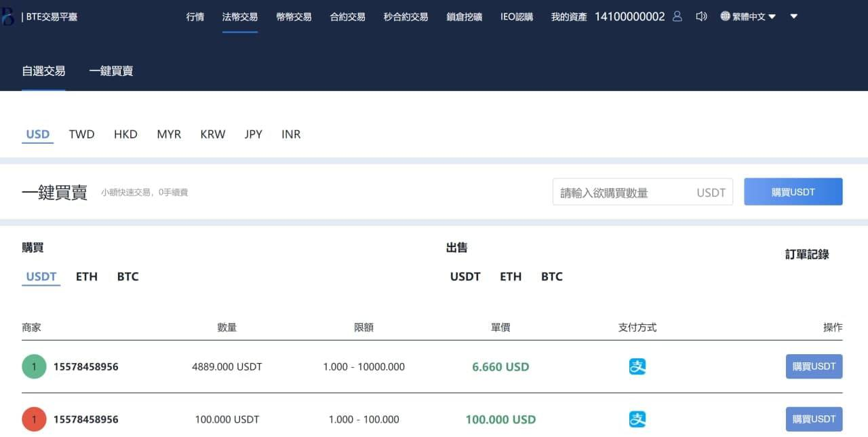Image resolution: width=868 pixels, height=437 pixels.
Task: Select BTC under 出售
Action: click(x=552, y=276)
